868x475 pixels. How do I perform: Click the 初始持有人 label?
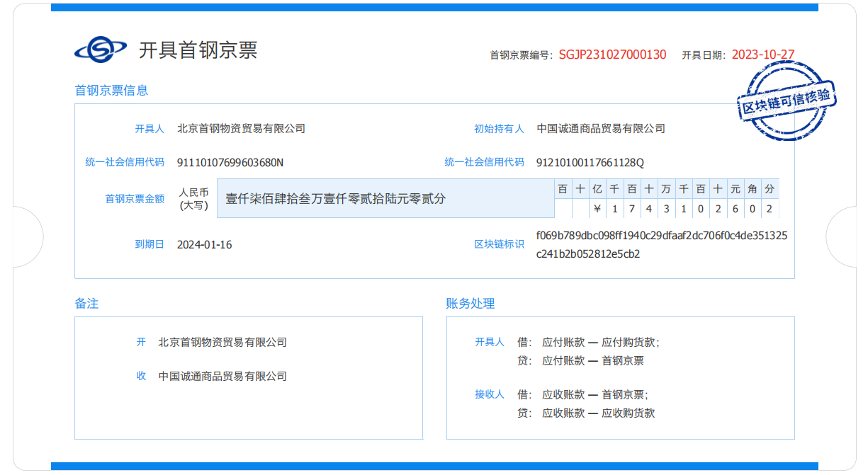click(499, 129)
